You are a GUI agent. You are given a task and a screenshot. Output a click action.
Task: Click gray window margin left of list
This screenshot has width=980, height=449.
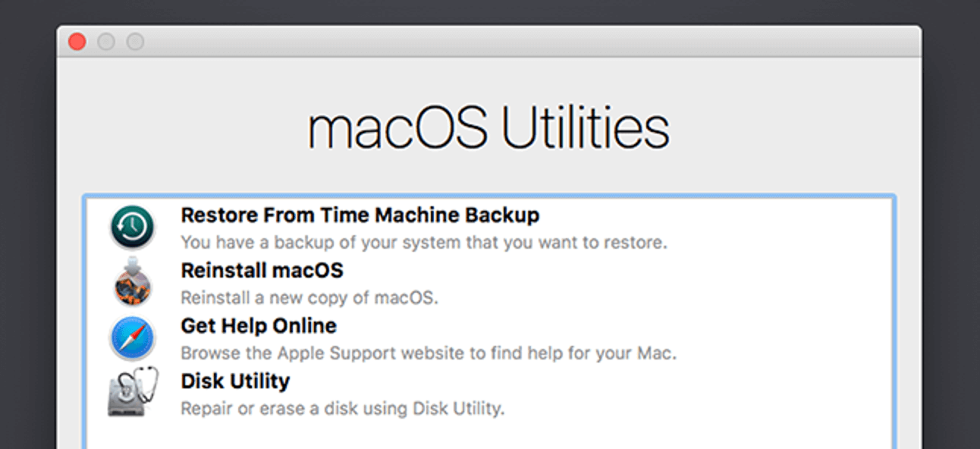tap(70, 319)
